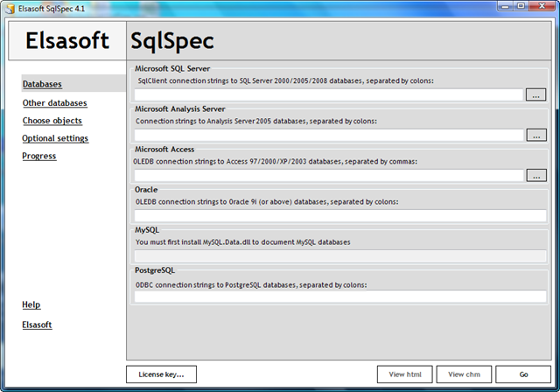The width and height of the screenshot is (560, 392).
Task: Click the Elsasoft SqlSpec 4.1 window title
Action: click(52, 9)
